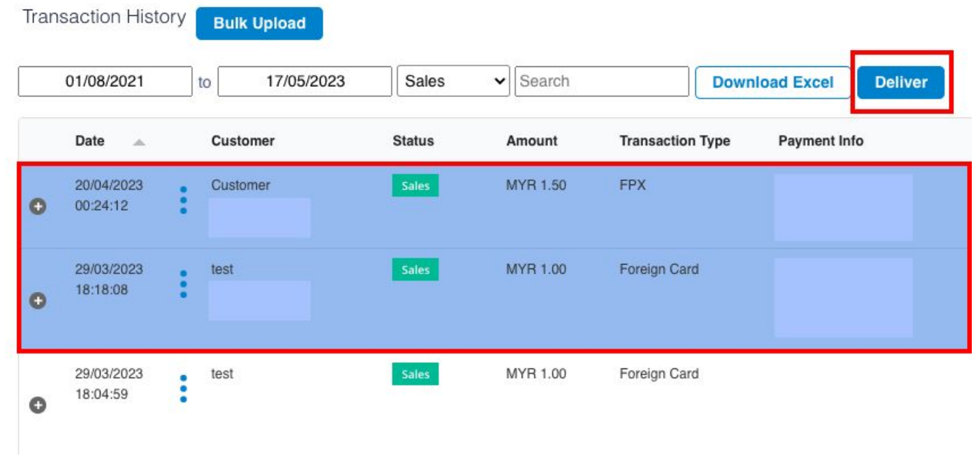The width and height of the screenshot is (980, 460).
Task: Open the start date field 01/08/2021
Action: point(105,81)
